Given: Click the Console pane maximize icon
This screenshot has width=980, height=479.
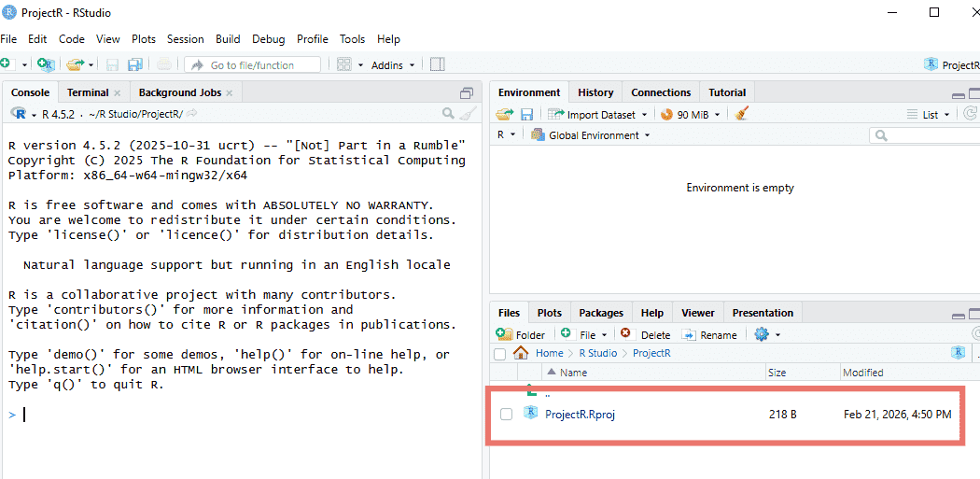Looking at the screenshot, I should click(x=467, y=93).
